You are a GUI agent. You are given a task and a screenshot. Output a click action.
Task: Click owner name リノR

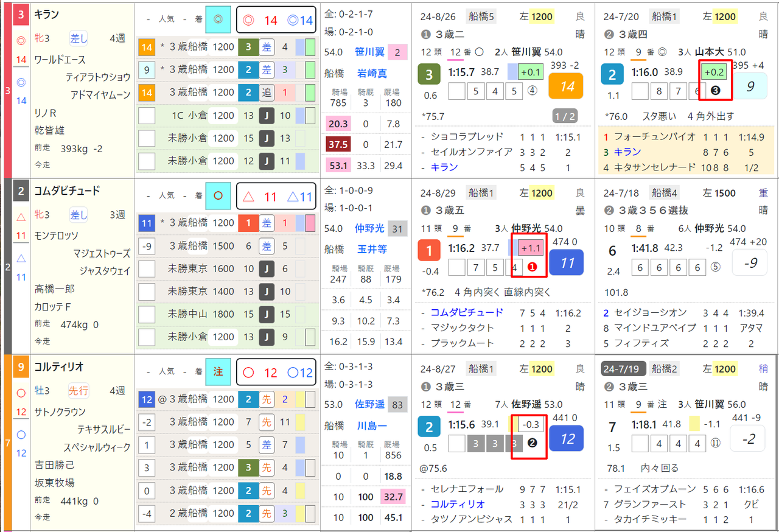pos(45,113)
